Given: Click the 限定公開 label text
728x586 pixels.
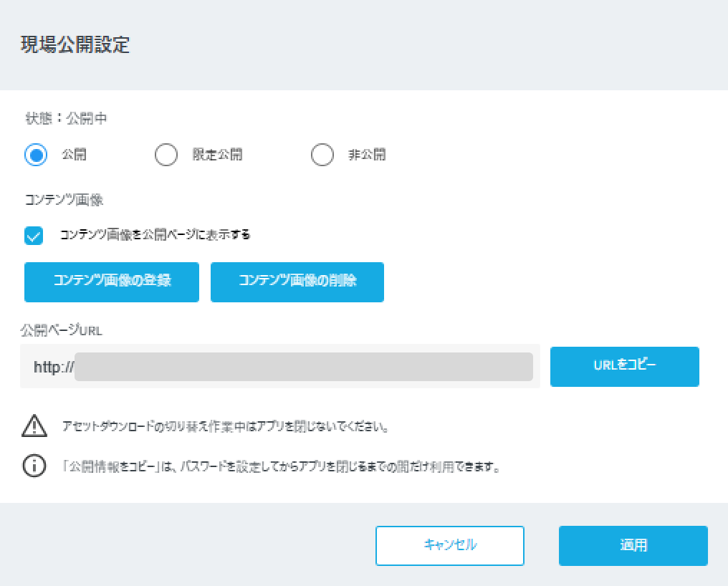Looking at the screenshot, I should click(217, 155).
